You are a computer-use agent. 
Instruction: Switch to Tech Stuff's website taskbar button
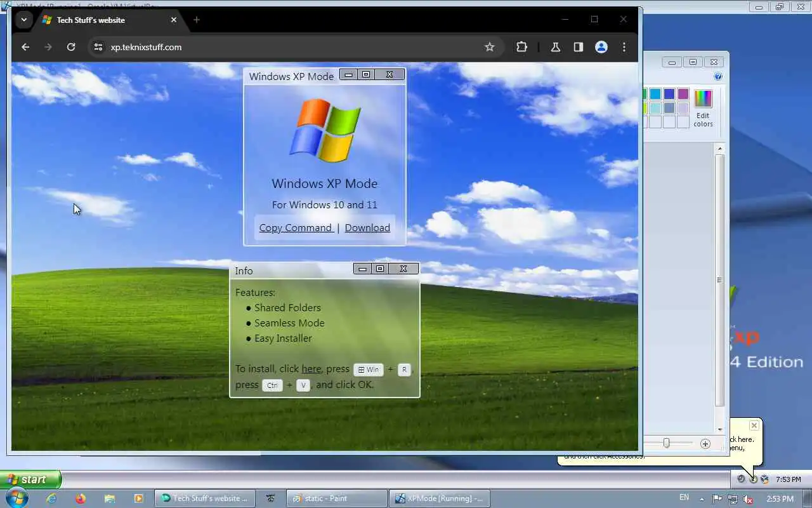click(204, 498)
